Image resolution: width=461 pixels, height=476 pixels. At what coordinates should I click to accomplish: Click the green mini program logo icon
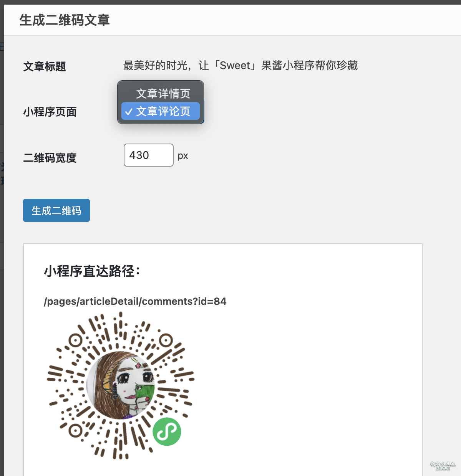pos(167,431)
